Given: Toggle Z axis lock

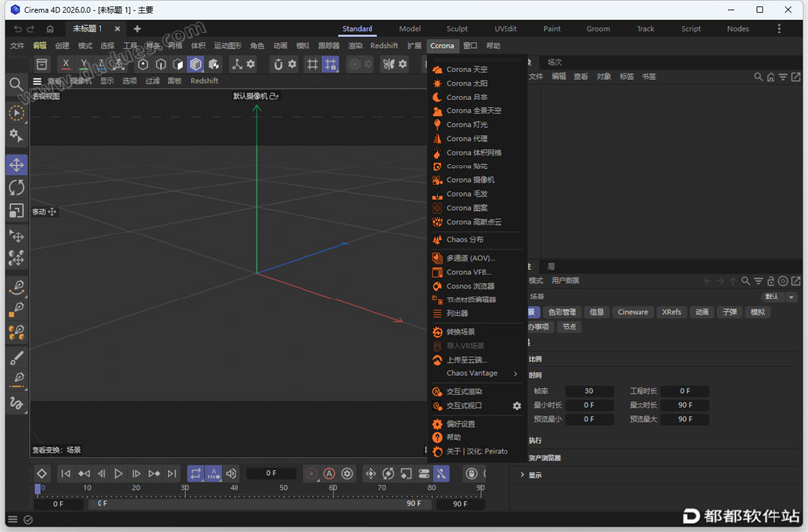Looking at the screenshot, I should (101, 64).
